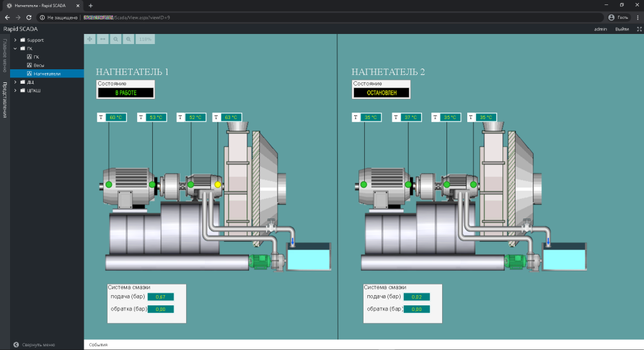Toggle fullscreen mode icon next to Выйти

(639, 29)
